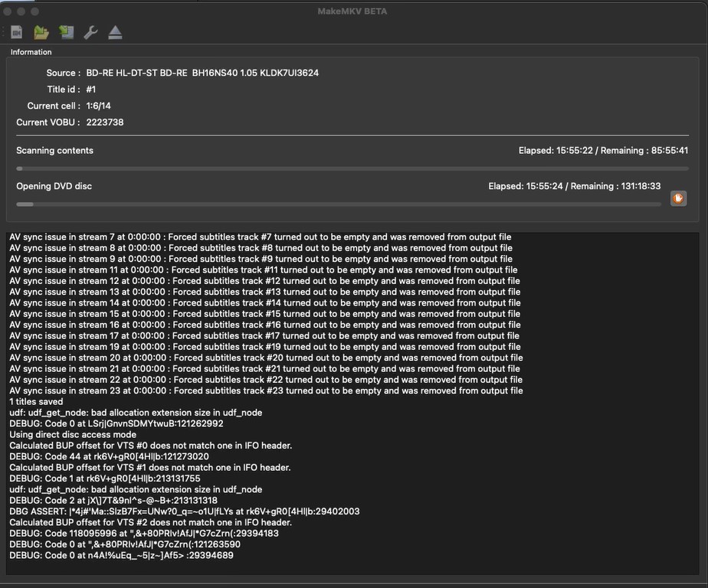Click the DEBUG Code 118095996 log line
Viewport: 708px width, 588px height.
click(x=143, y=534)
